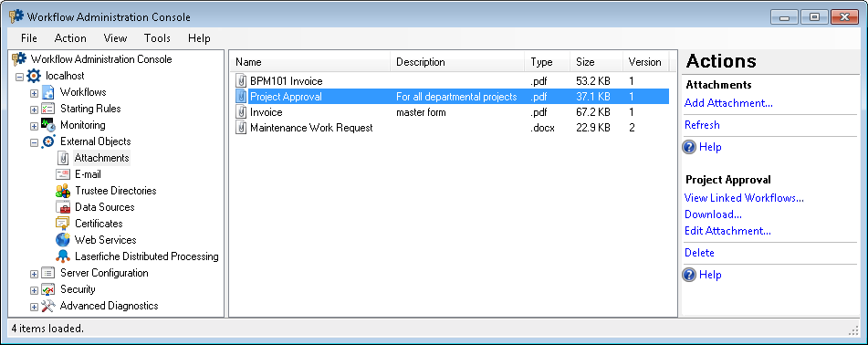Click the paperclip icon of Invoice row
This screenshot has width=868, height=345.
(241, 112)
